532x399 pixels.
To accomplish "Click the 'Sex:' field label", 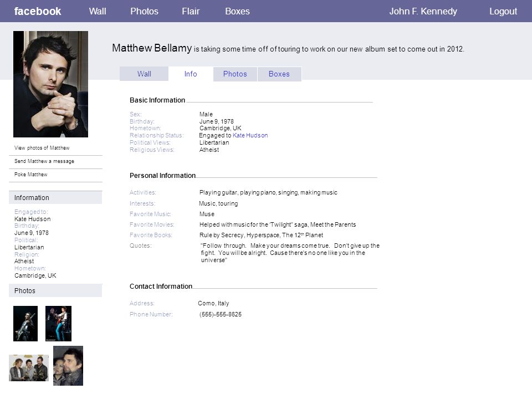I will pyautogui.click(x=136, y=114).
